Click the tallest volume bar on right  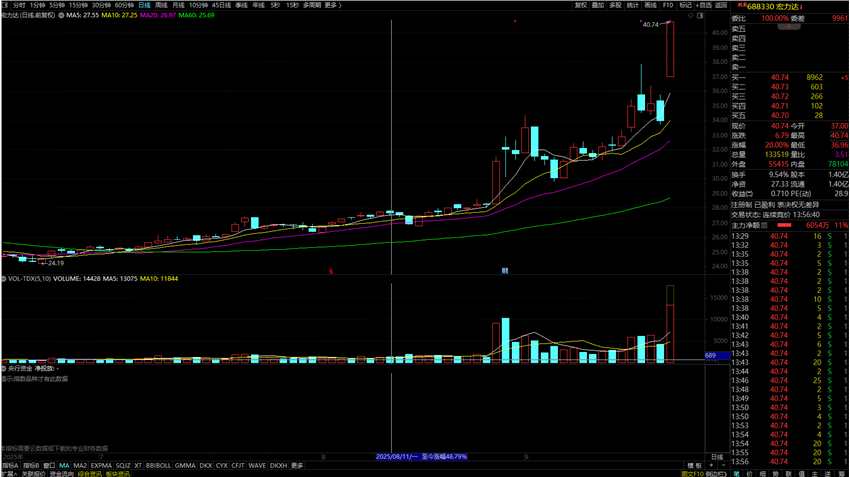click(670, 324)
